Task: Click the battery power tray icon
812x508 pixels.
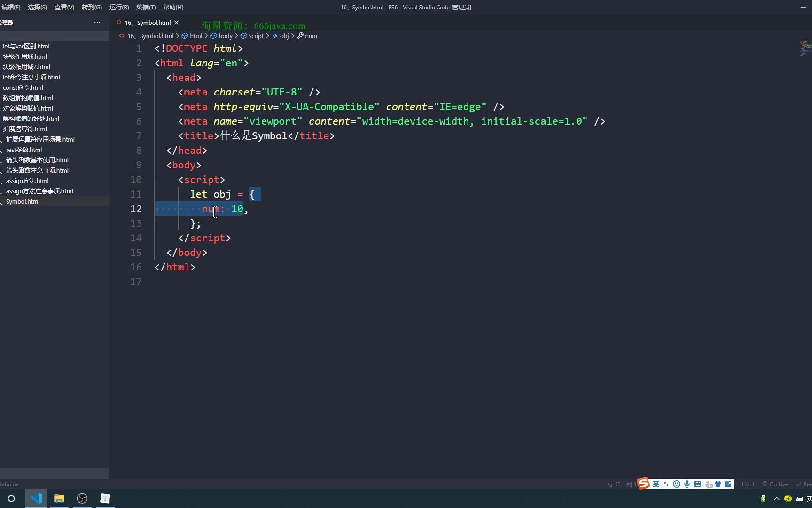Action: tap(799, 499)
